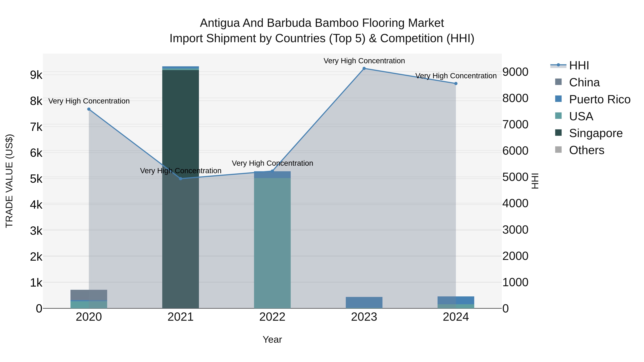Click the HHI line marker legend icon

click(558, 65)
